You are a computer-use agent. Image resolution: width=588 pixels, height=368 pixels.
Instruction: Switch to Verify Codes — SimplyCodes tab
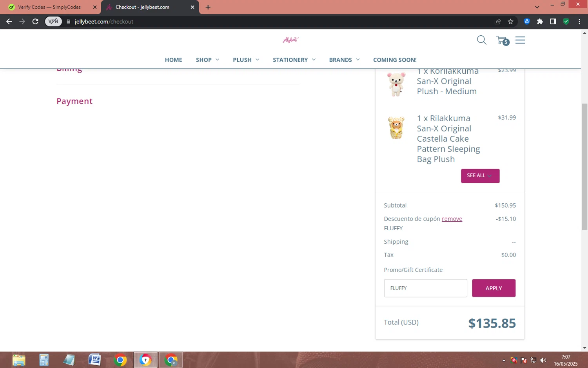click(49, 7)
